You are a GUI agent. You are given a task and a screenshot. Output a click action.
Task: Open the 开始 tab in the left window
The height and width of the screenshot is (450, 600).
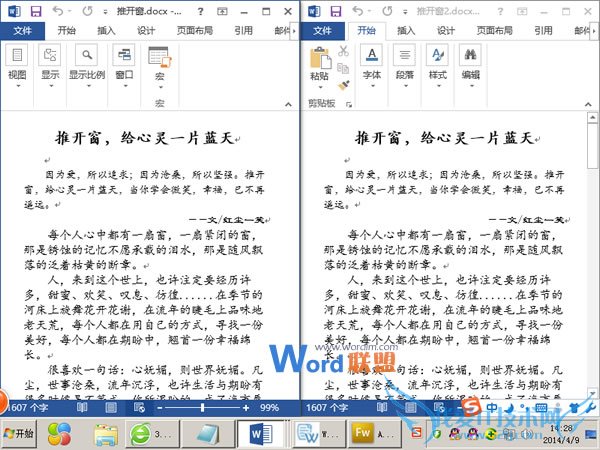(67, 30)
